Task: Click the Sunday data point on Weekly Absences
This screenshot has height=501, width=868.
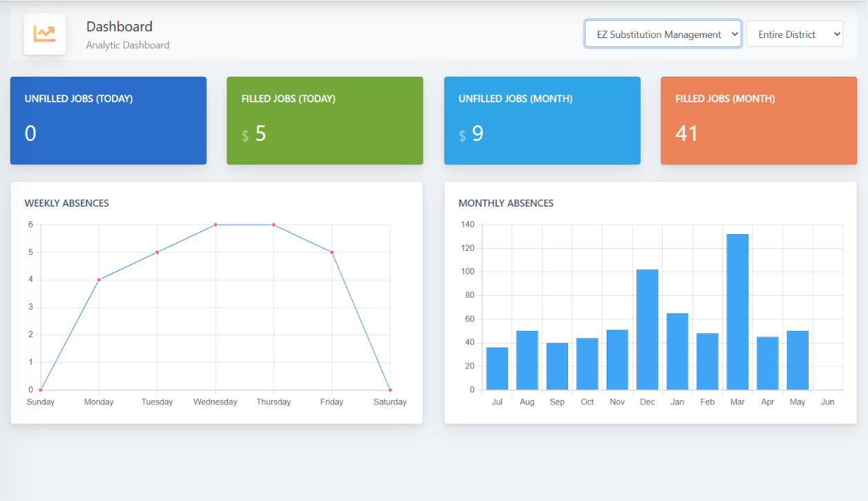Action: pyautogui.click(x=40, y=389)
